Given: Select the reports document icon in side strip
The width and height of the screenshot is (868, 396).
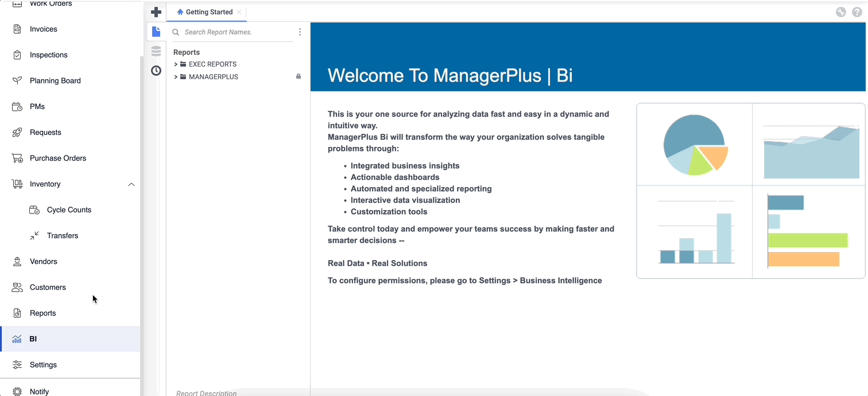Looking at the screenshot, I should pyautogui.click(x=156, y=32).
